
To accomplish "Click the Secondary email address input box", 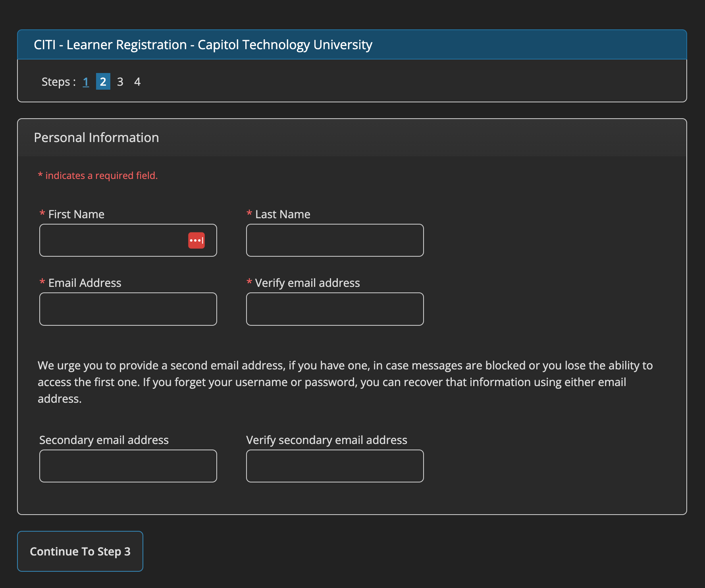I will click(x=128, y=466).
